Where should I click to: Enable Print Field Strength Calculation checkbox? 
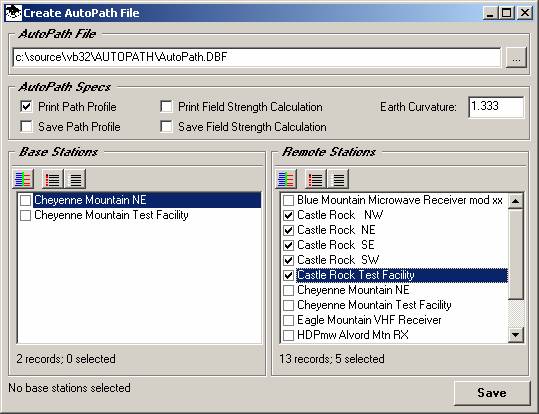click(166, 107)
